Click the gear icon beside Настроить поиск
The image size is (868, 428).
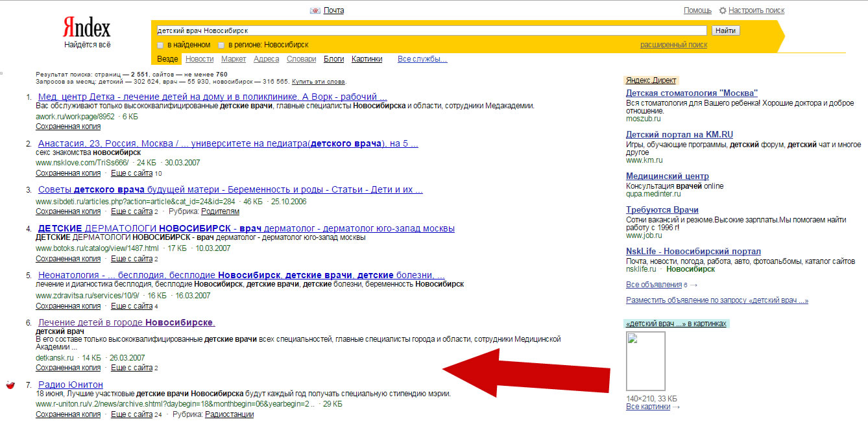click(723, 10)
